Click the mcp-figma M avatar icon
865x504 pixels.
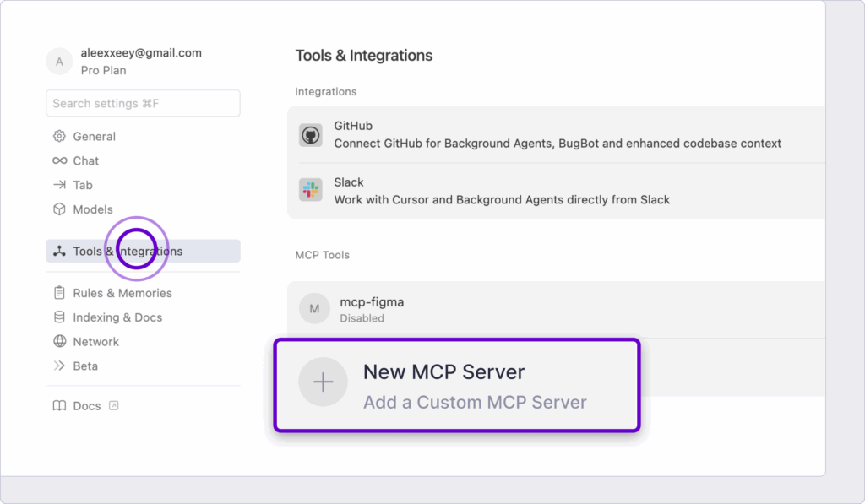click(x=314, y=308)
